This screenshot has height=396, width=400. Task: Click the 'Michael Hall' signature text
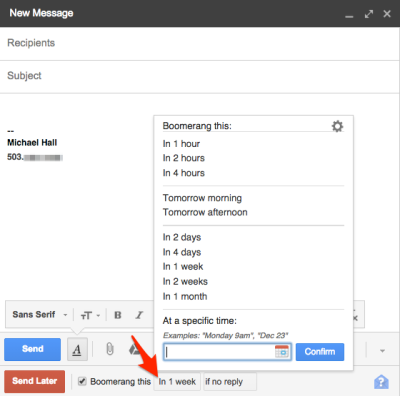pos(32,143)
